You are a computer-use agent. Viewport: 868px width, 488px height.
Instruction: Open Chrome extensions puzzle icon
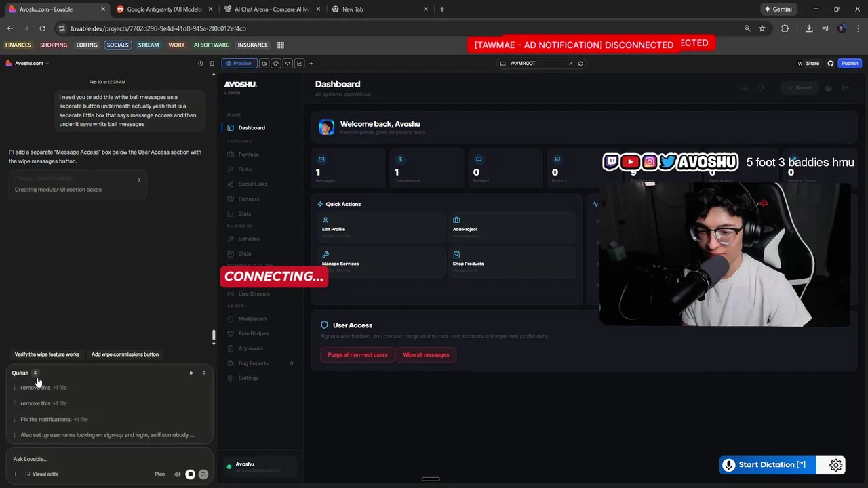[x=785, y=28]
